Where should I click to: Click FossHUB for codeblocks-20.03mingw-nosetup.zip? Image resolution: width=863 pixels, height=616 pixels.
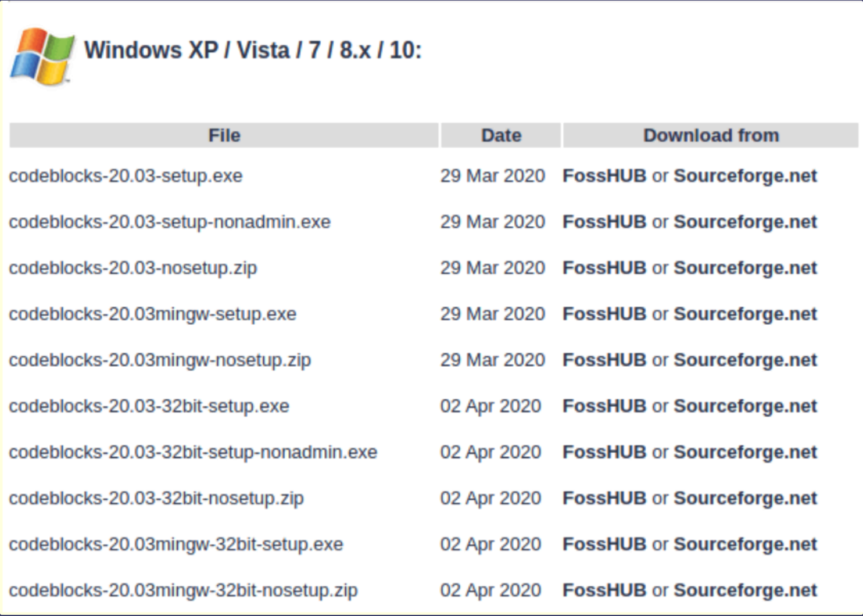[x=604, y=360]
